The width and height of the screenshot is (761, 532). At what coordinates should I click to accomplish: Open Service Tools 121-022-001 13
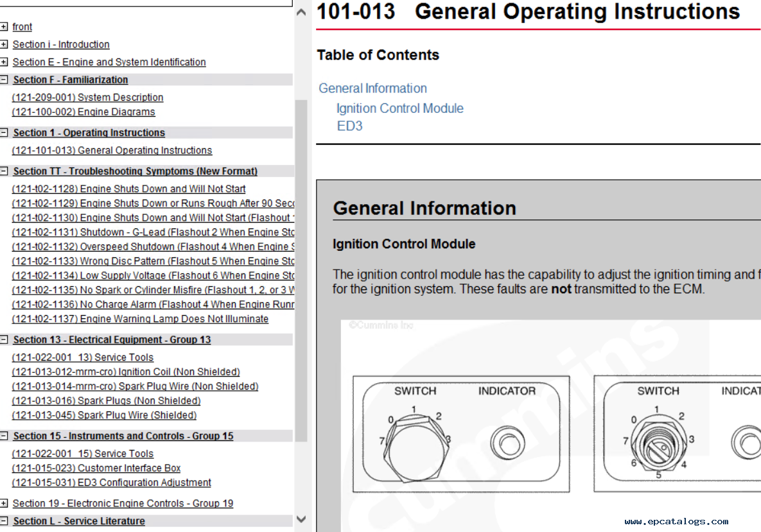(82, 357)
